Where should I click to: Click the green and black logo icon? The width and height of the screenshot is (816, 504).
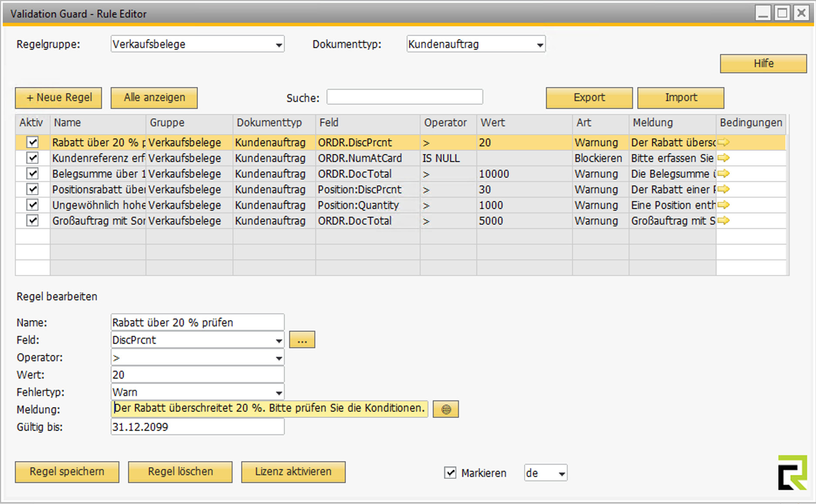pos(792,473)
